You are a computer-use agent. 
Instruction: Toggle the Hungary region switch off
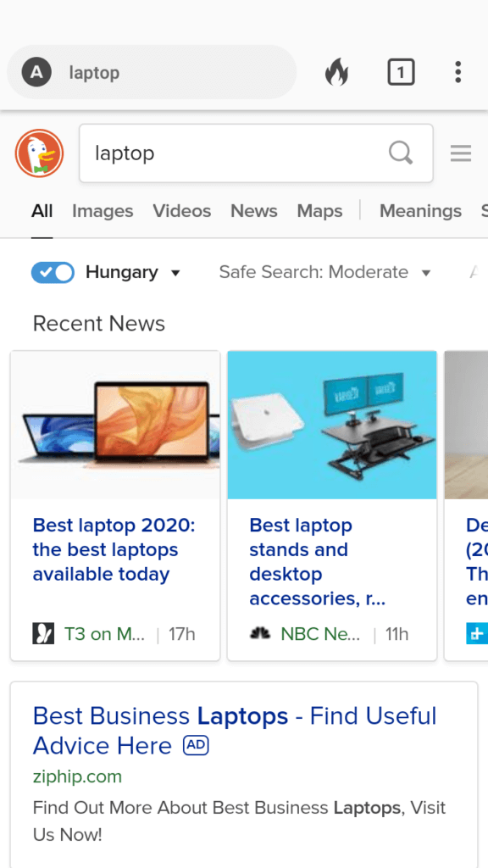coord(53,272)
